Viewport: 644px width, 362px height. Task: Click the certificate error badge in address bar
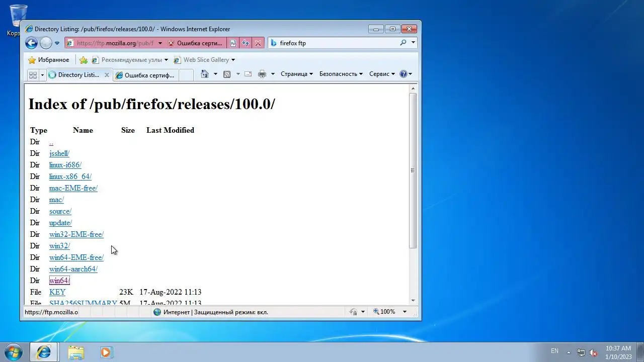click(x=195, y=43)
